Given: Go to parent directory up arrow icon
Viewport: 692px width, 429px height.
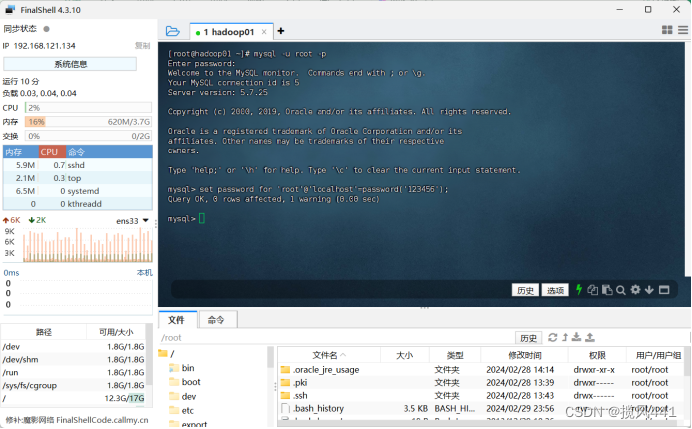Looking at the screenshot, I should [565, 338].
